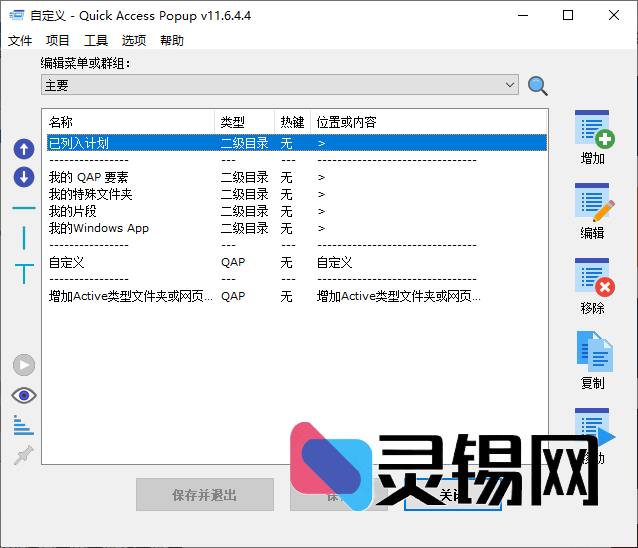Select the 已列入计划 row
The image size is (638, 548).
click(297, 143)
